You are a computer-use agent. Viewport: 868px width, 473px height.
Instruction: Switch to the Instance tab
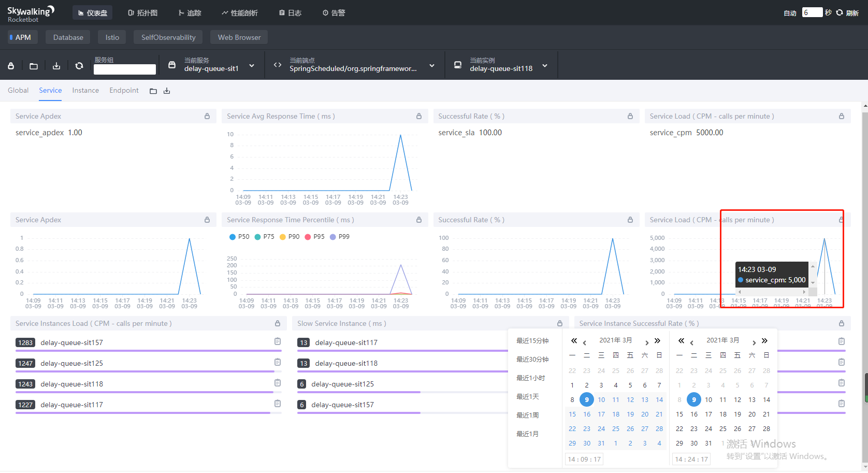(x=85, y=90)
